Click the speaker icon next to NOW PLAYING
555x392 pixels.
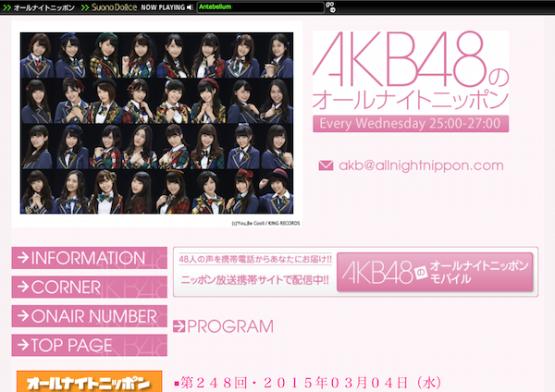(190, 7)
